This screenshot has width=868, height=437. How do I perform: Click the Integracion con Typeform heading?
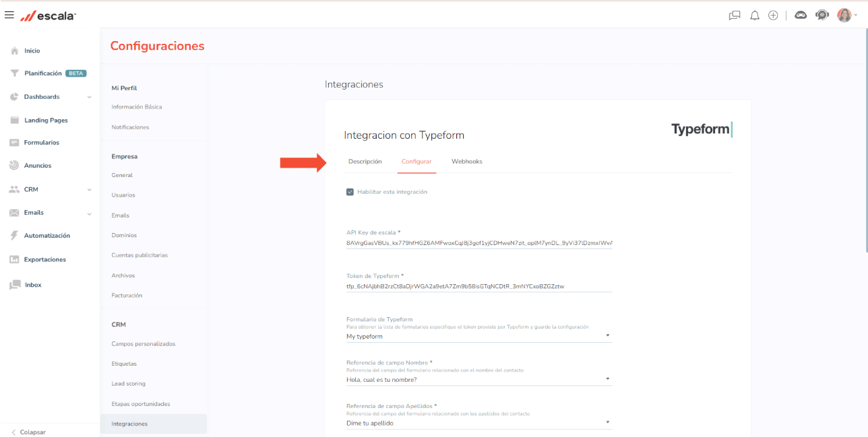pos(404,135)
